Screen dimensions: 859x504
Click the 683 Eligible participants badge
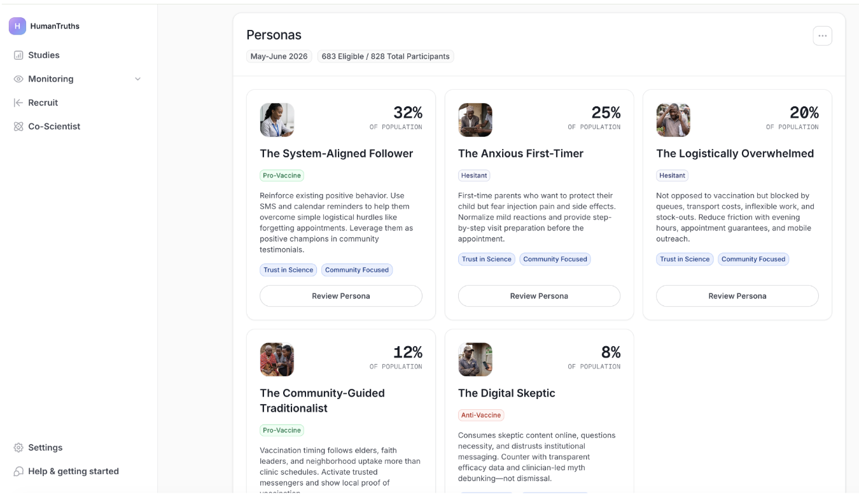click(386, 57)
